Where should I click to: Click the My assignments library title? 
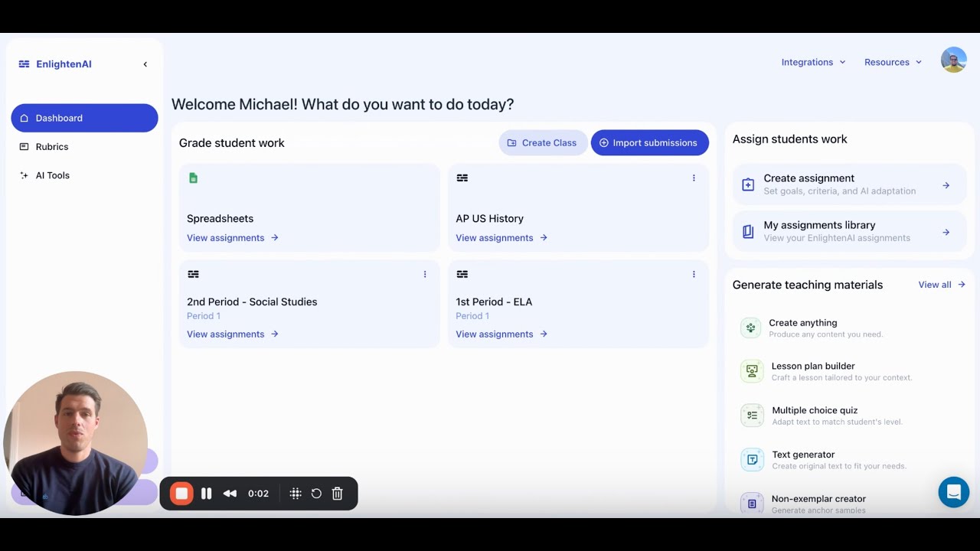(x=819, y=226)
